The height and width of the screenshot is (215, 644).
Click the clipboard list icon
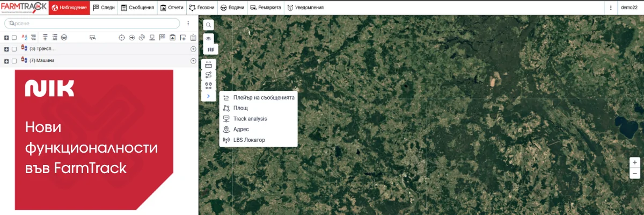[x=193, y=38]
